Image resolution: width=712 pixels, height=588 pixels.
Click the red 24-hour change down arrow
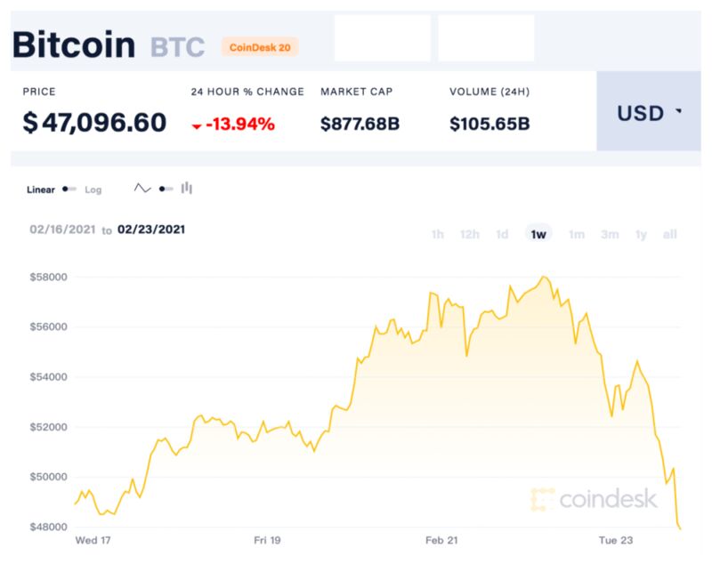point(197,125)
